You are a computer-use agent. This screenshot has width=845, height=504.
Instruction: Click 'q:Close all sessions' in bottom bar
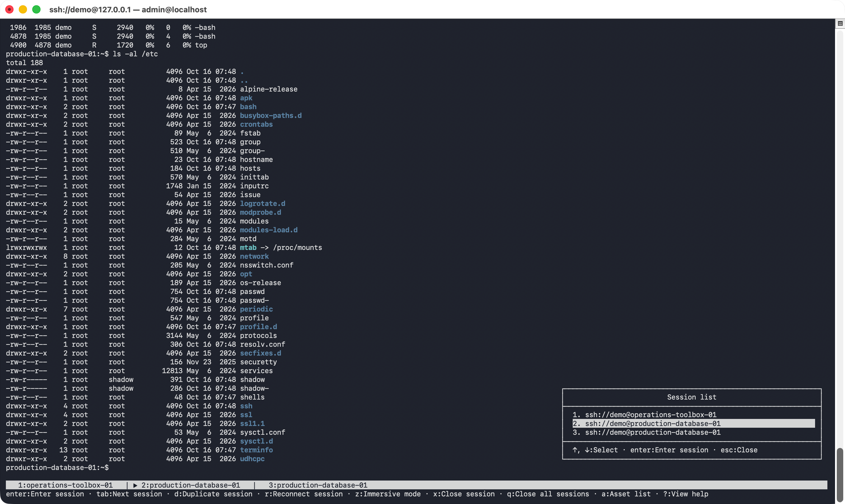click(x=548, y=494)
